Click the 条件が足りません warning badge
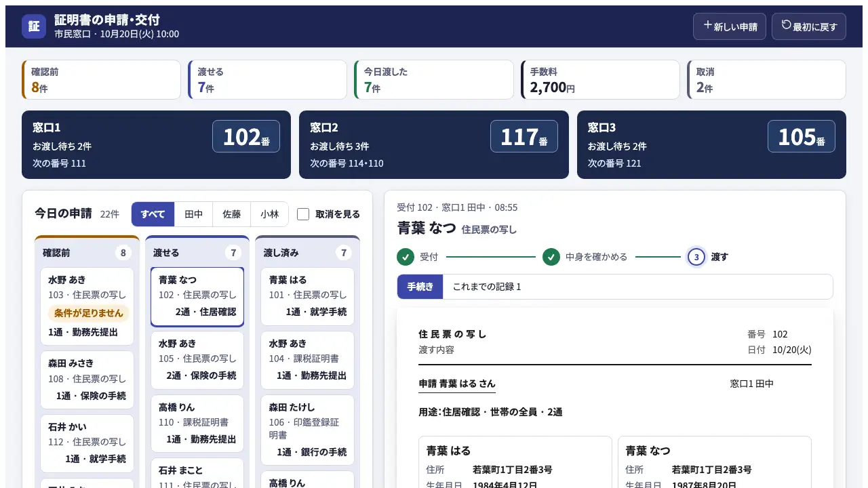This screenshot has height=488, width=868. tap(89, 313)
